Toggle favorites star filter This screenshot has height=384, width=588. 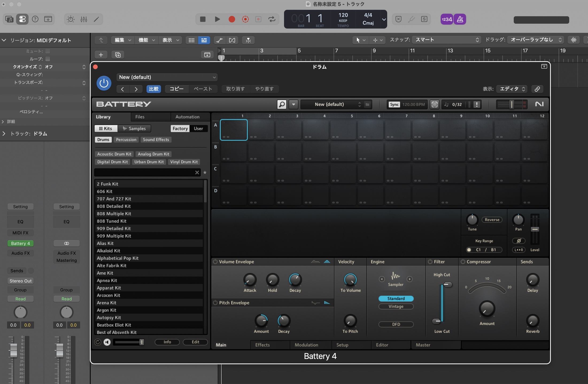[x=205, y=172]
